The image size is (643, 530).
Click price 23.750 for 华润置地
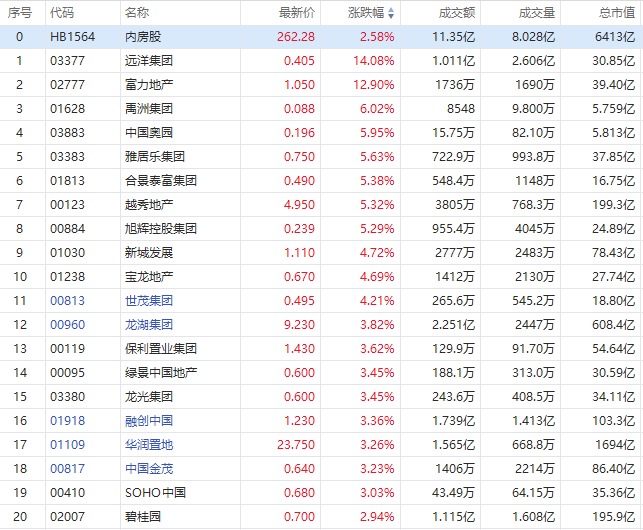coord(296,445)
